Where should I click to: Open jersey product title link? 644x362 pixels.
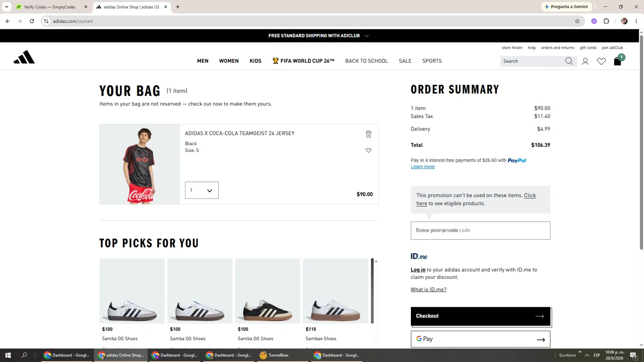pyautogui.click(x=240, y=133)
